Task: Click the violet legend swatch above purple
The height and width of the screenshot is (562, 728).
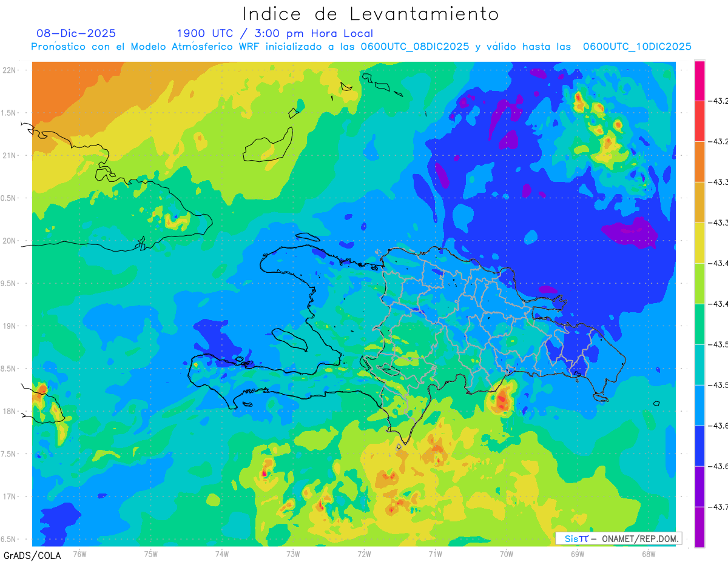Action: pyautogui.click(x=699, y=487)
